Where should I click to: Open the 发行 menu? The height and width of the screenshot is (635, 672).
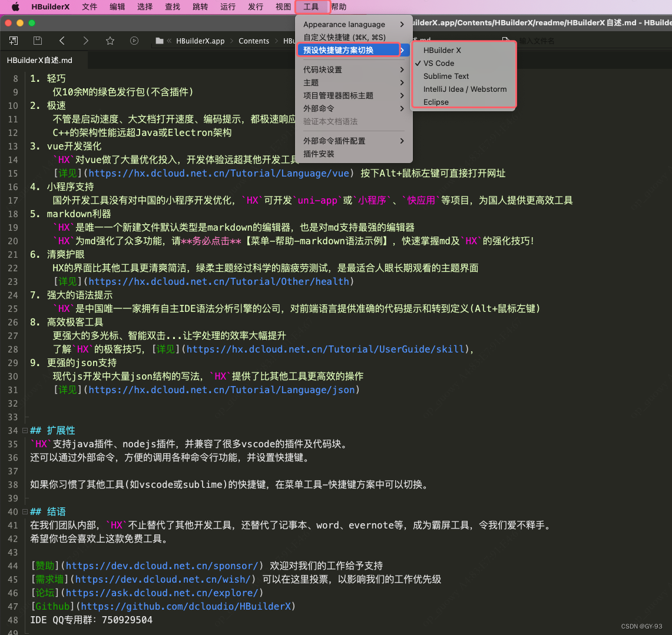tap(256, 7)
